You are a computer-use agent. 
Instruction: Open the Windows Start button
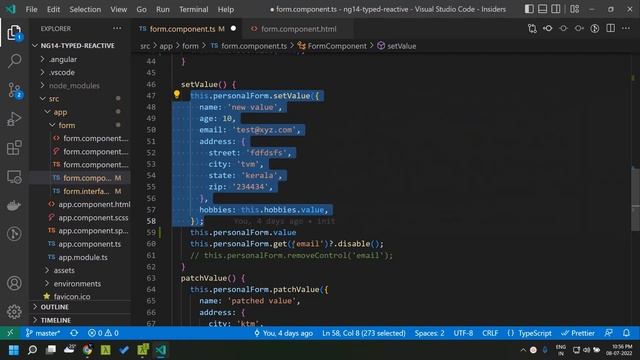pos(13,350)
